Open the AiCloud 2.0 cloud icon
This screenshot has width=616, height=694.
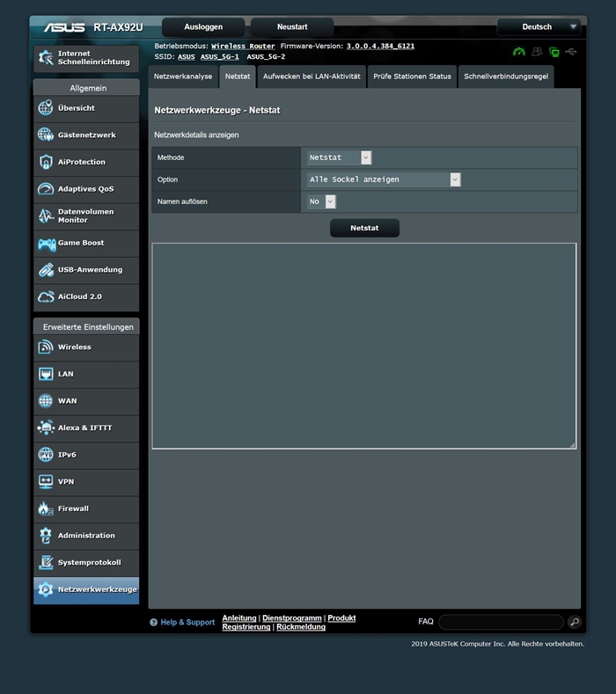pyautogui.click(x=46, y=297)
